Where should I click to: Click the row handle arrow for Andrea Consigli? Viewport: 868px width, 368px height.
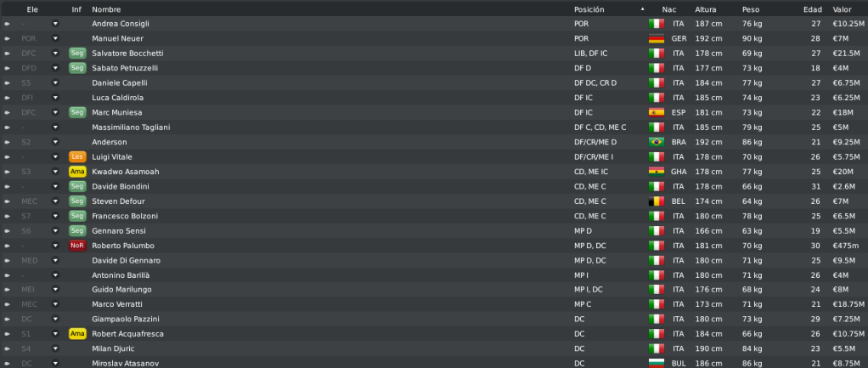point(7,24)
